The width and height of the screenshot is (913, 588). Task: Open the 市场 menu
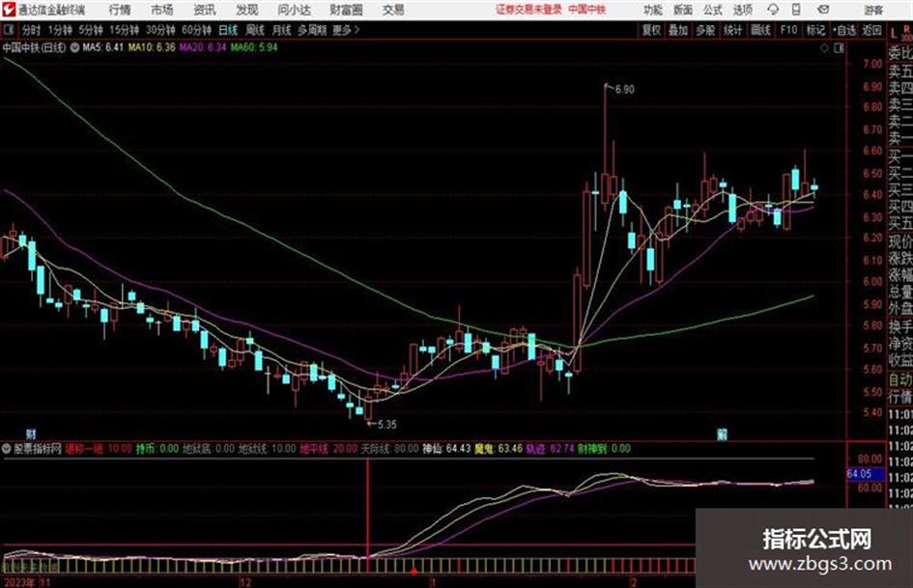point(162,10)
